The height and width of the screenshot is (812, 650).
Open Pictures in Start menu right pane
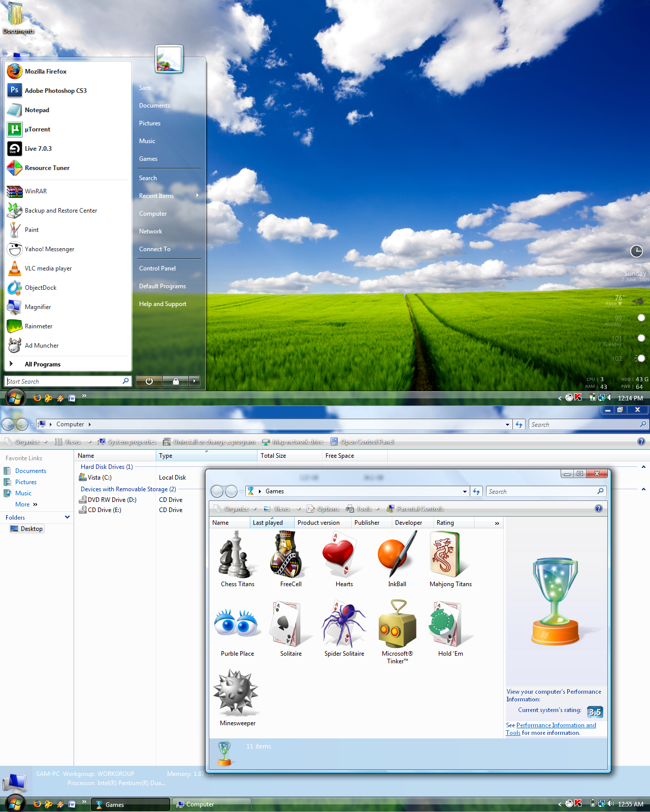click(150, 123)
